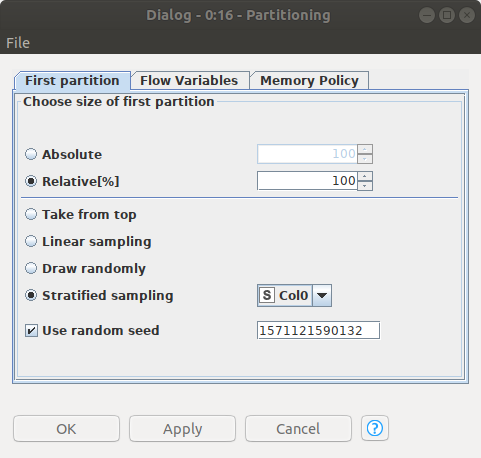Screen dimensions: 481x458
Task: Select the Absolute radio button
Action: (31, 154)
